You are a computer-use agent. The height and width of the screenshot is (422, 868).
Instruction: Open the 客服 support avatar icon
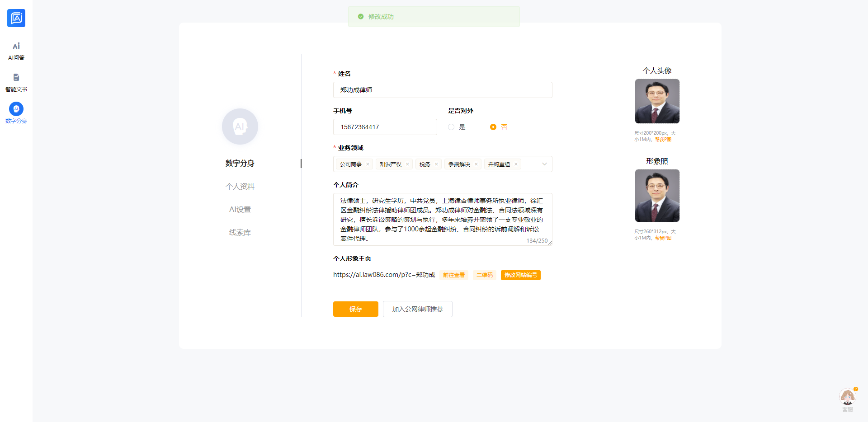coord(847,398)
